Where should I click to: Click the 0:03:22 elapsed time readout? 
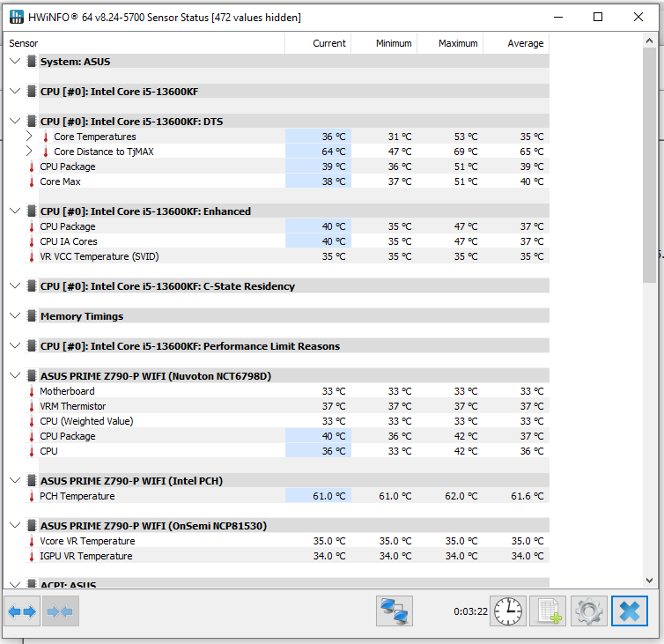[x=470, y=611]
